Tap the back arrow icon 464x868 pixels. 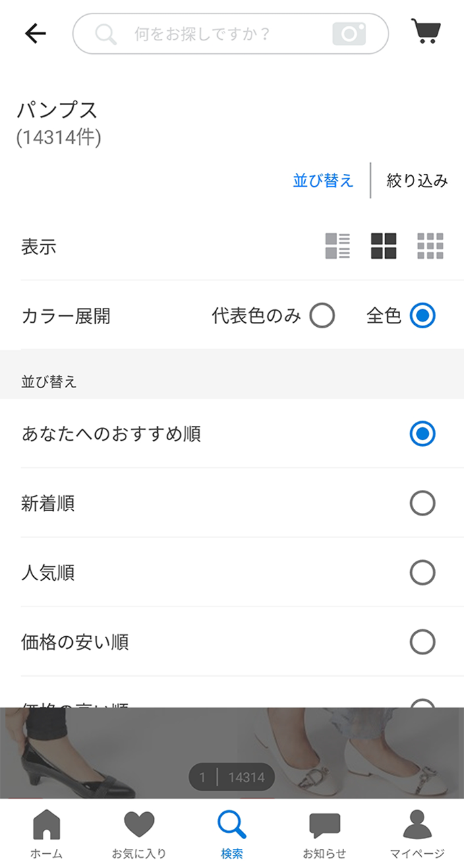[x=35, y=34]
